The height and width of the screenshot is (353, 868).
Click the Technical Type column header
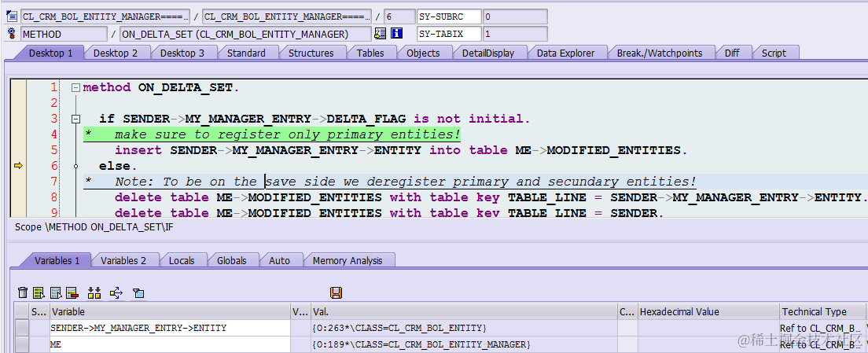(822, 312)
